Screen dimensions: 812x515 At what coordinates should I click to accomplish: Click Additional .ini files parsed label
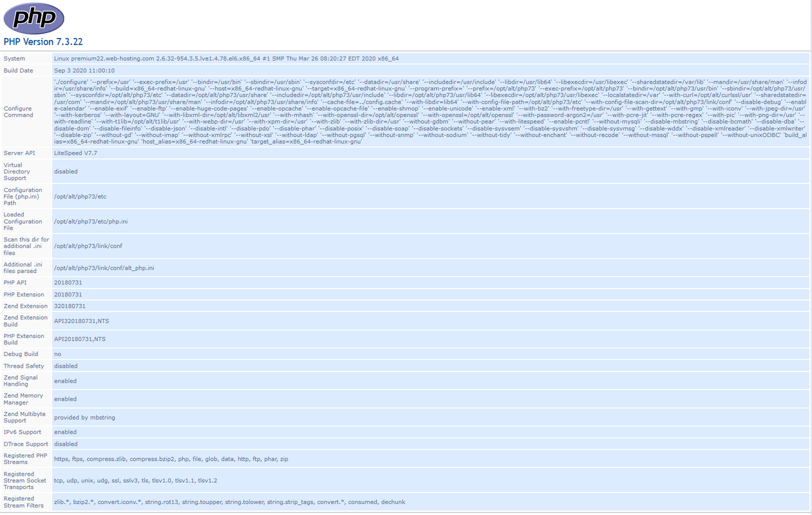click(23, 268)
